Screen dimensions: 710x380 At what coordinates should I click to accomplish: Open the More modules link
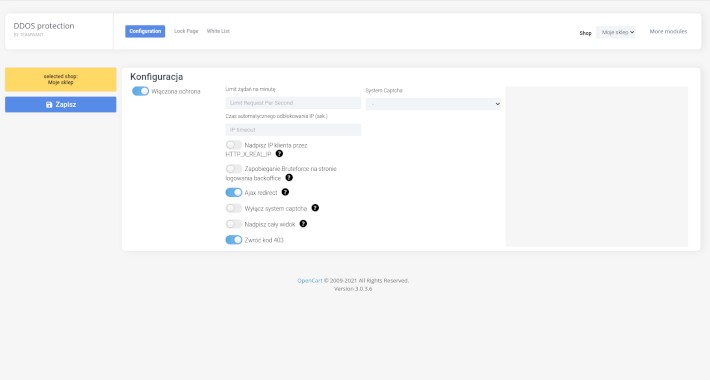668,32
